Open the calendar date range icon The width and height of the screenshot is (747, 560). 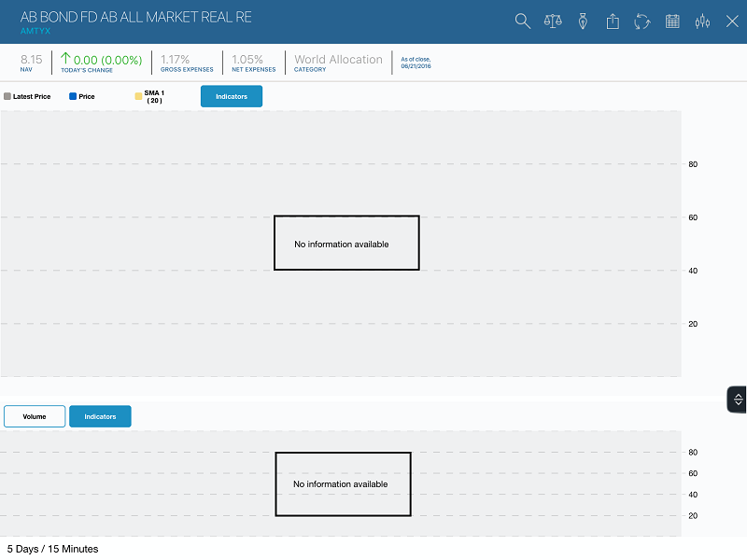coord(672,21)
